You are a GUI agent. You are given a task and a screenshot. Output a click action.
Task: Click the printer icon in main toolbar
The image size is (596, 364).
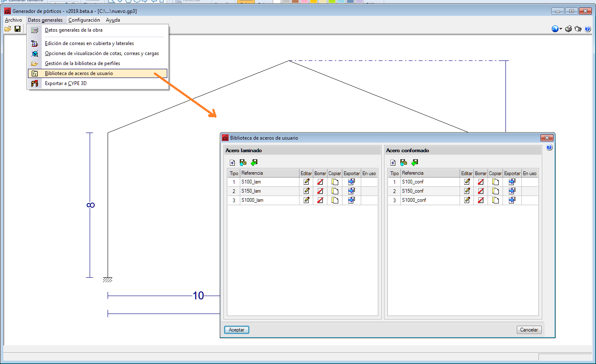tap(568, 29)
